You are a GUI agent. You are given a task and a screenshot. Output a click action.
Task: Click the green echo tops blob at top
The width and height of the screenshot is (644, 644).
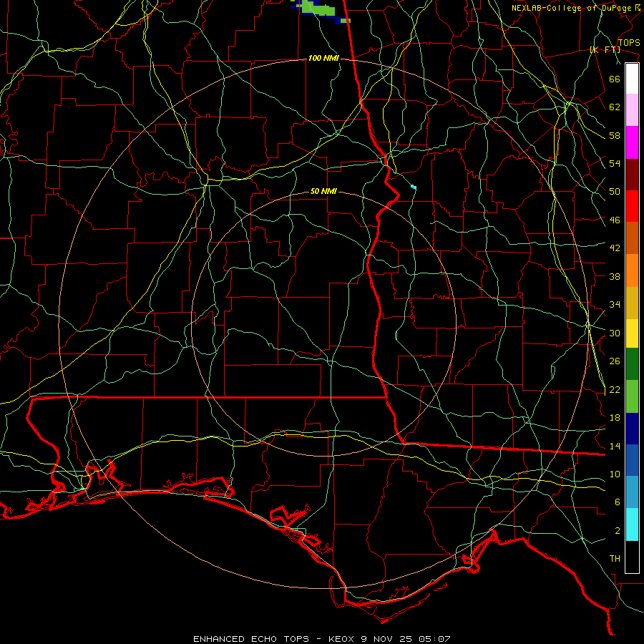click(320, 9)
